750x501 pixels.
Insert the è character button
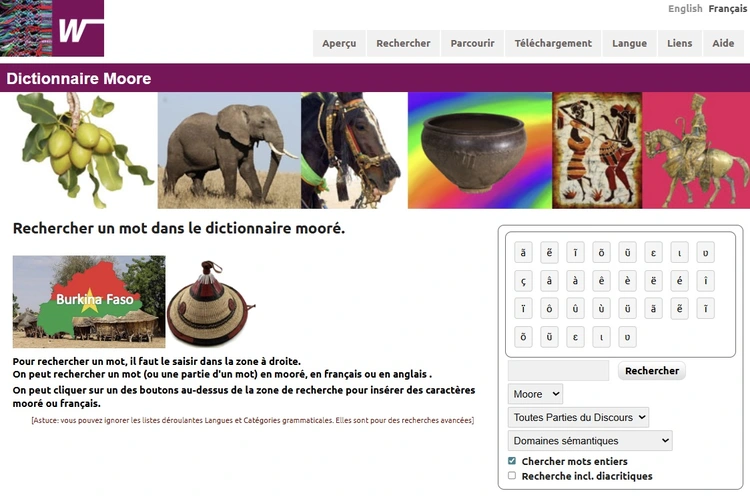point(628,281)
